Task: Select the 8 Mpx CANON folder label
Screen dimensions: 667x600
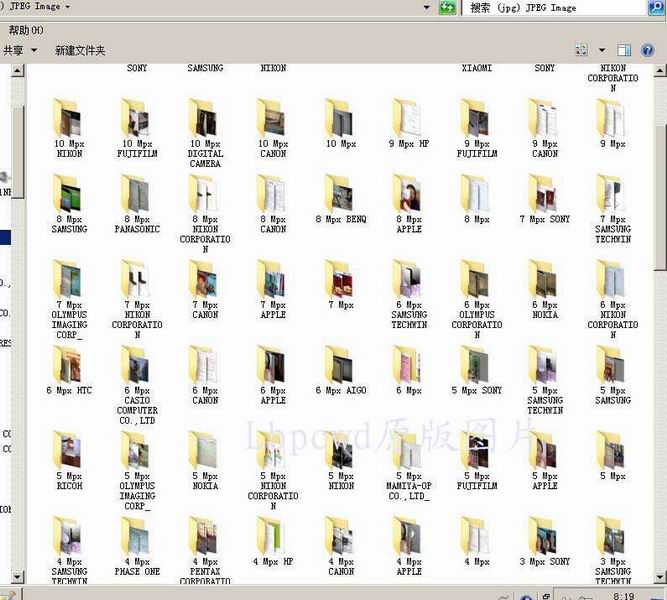Action: (x=273, y=224)
